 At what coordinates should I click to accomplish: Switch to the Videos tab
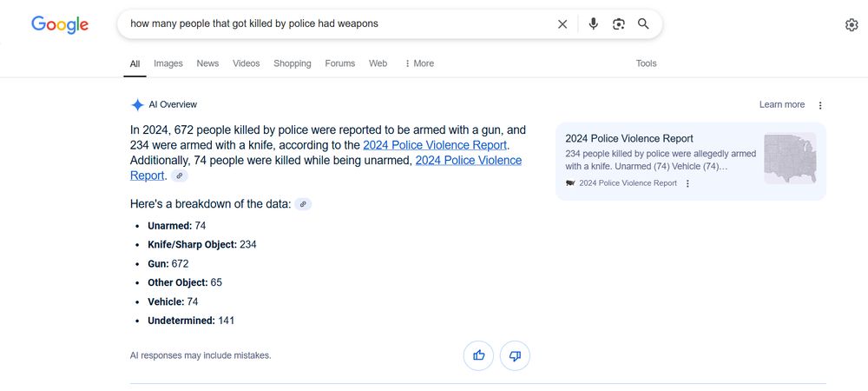pyautogui.click(x=247, y=63)
